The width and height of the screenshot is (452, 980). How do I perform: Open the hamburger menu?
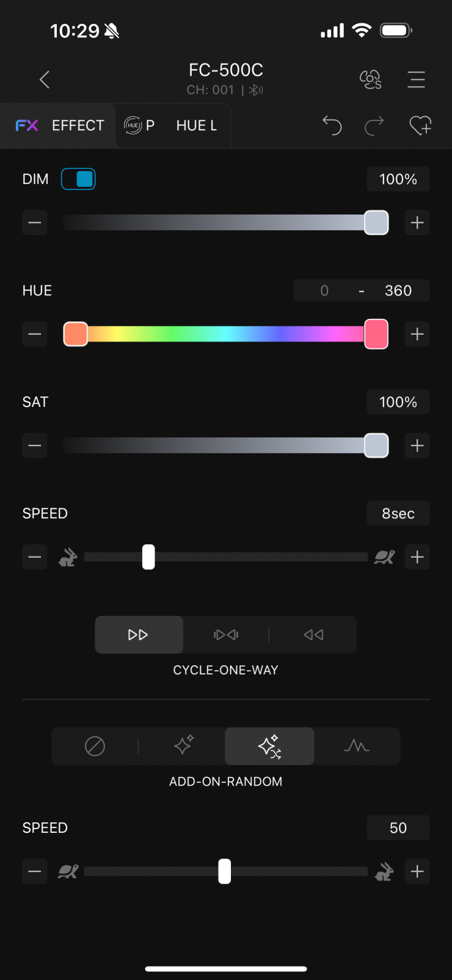click(416, 79)
